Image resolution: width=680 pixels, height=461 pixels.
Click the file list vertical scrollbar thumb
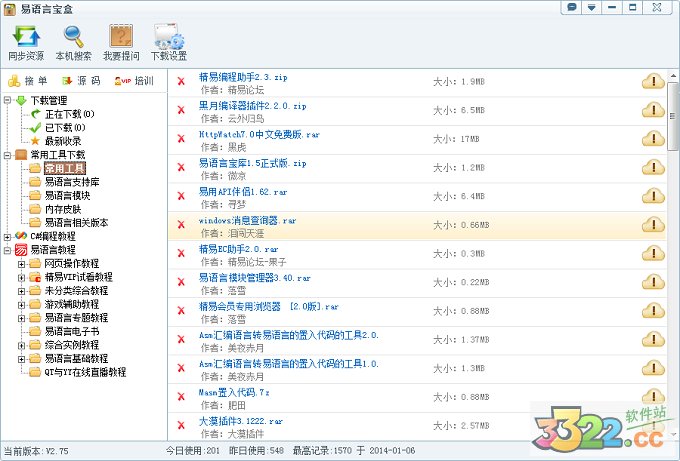pos(673,116)
